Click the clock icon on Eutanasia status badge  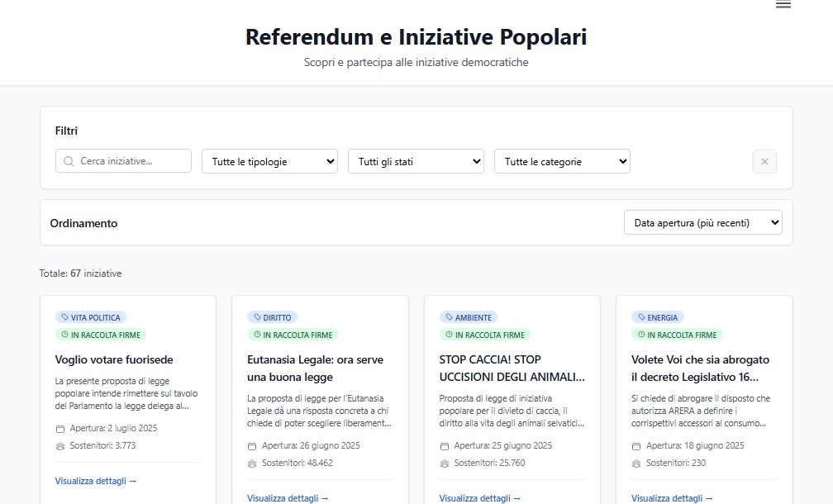[x=256, y=335]
